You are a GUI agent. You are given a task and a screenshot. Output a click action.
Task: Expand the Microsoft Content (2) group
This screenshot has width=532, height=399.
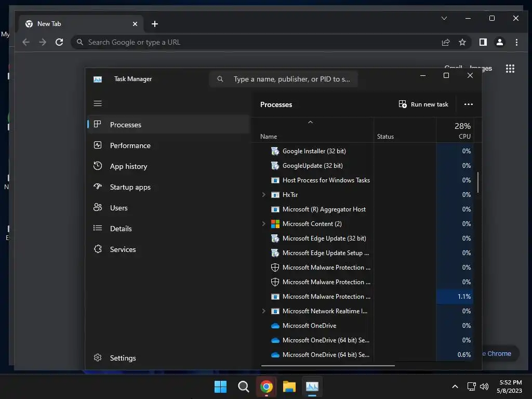[x=263, y=224]
